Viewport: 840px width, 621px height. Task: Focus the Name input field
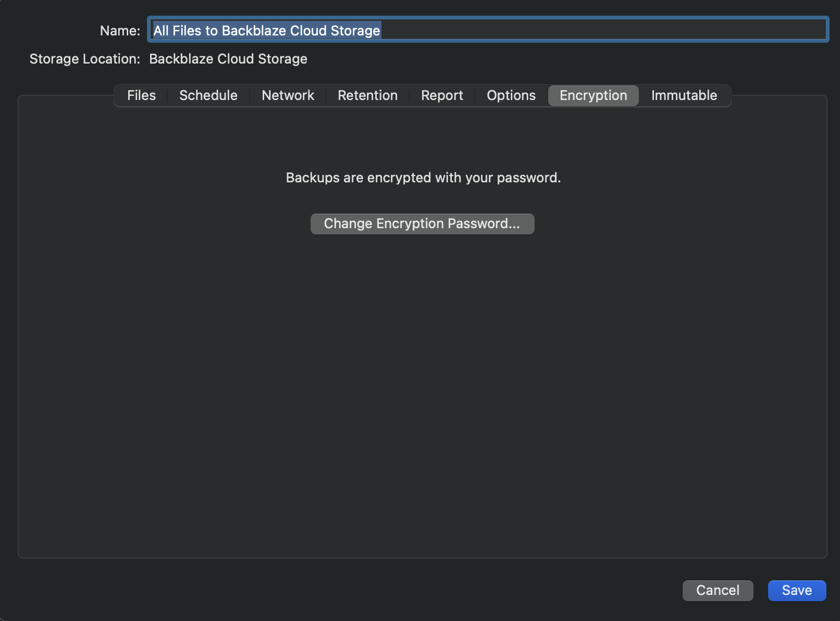(488, 30)
